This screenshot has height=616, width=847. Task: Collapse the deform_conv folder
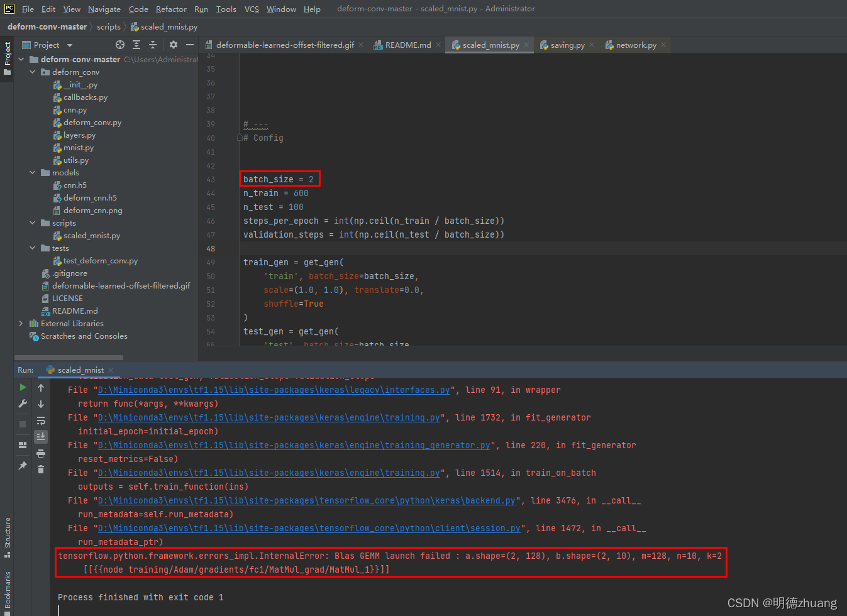point(33,72)
